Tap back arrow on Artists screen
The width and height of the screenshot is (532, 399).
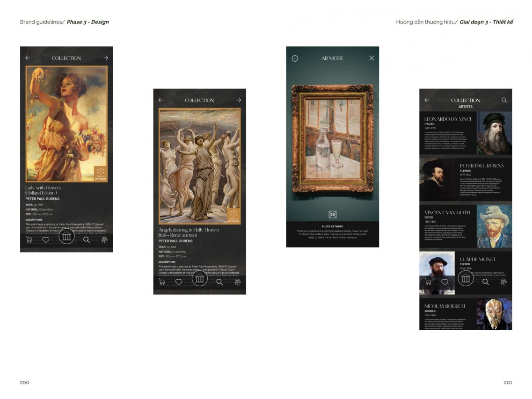click(x=427, y=100)
